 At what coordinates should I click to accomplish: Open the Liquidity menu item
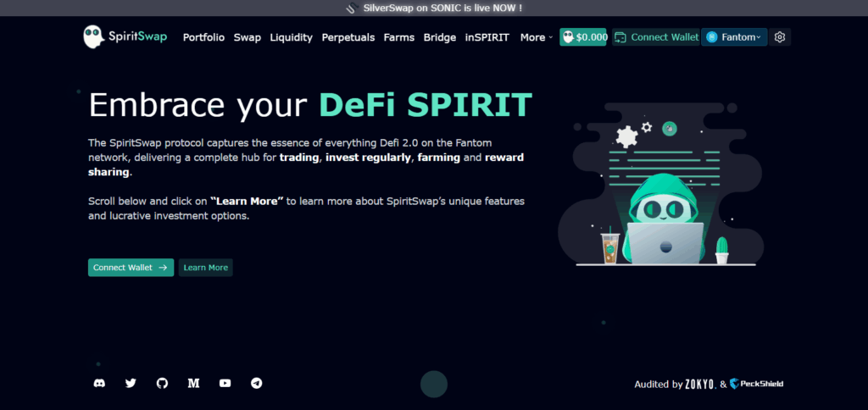(292, 37)
